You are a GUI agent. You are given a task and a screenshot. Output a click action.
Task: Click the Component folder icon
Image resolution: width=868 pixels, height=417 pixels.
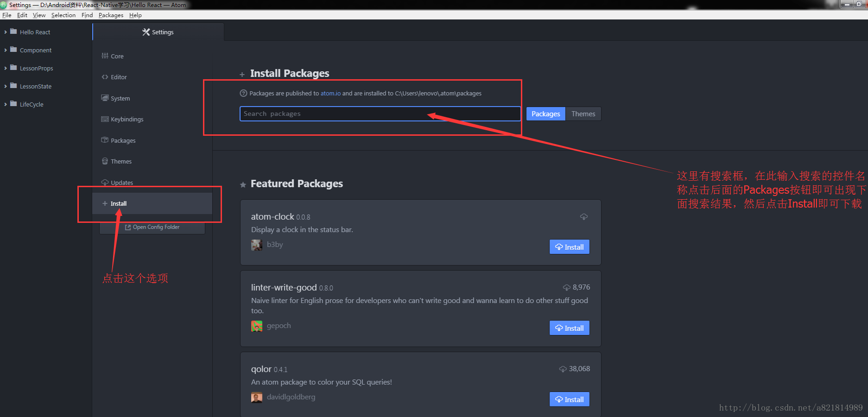[13, 50]
